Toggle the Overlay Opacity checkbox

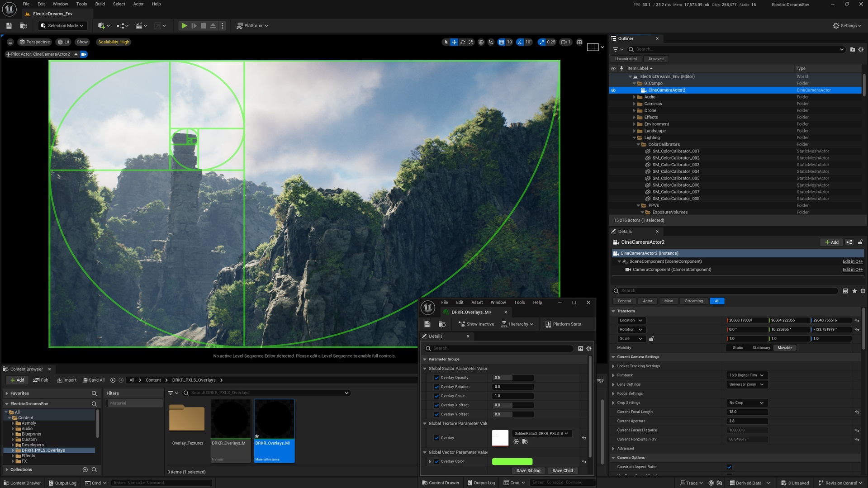click(436, 378)
